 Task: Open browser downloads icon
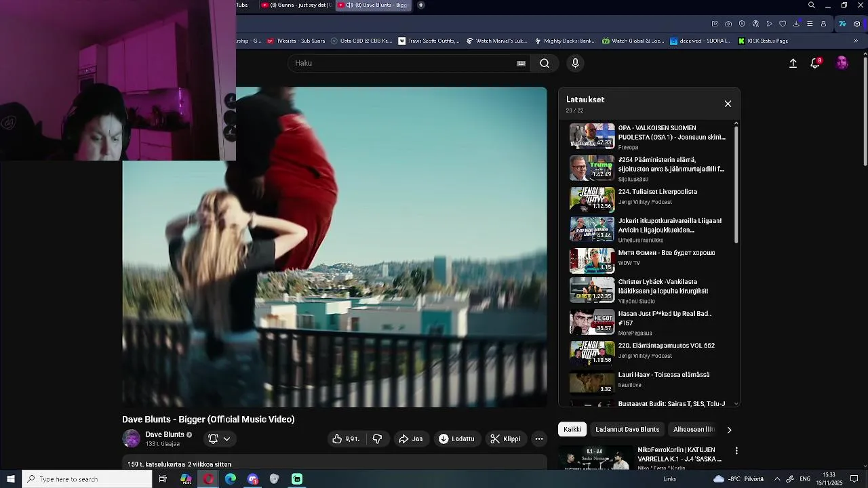796,24
